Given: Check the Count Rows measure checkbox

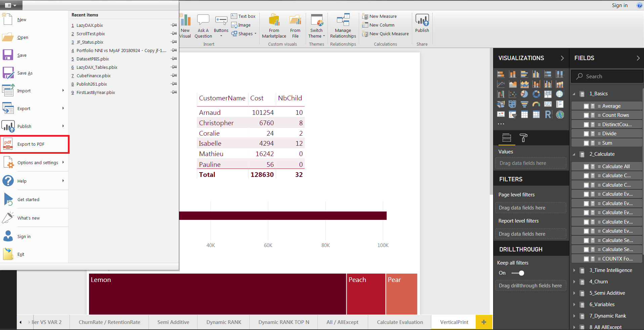Looking at the screenshot, I should [x=586, y=115].
